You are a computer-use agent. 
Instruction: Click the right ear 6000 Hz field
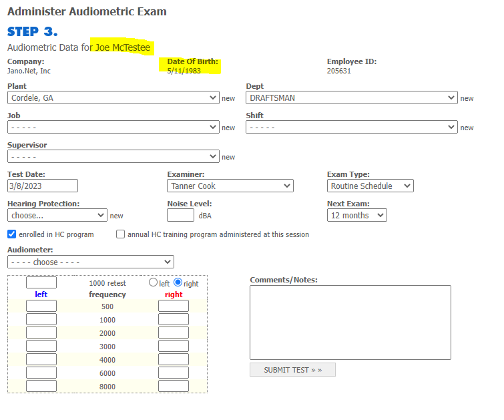(174, 373)
